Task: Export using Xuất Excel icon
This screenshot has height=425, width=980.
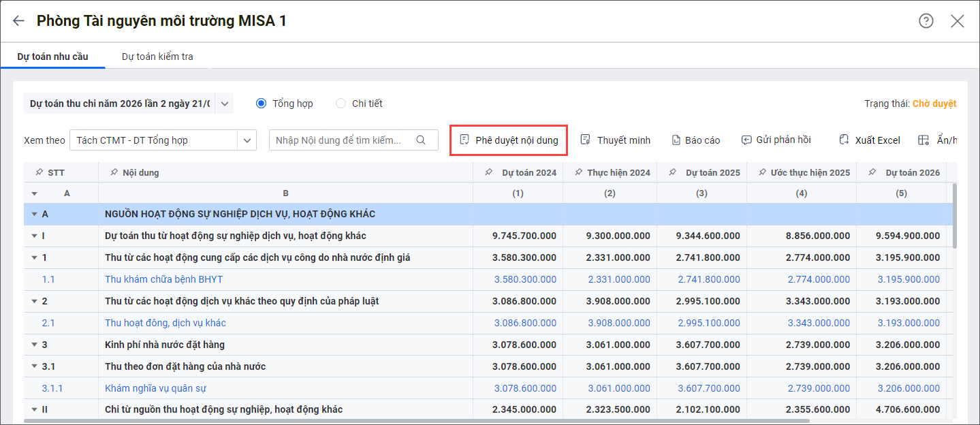Action: coord(844,140)
